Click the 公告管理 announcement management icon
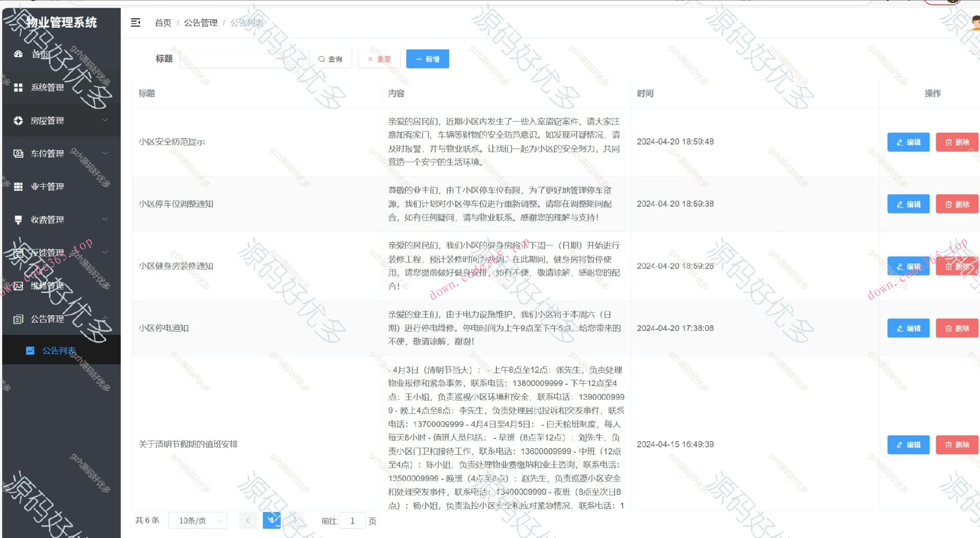This screenshot has width=980, height=538. click(18, 319)
